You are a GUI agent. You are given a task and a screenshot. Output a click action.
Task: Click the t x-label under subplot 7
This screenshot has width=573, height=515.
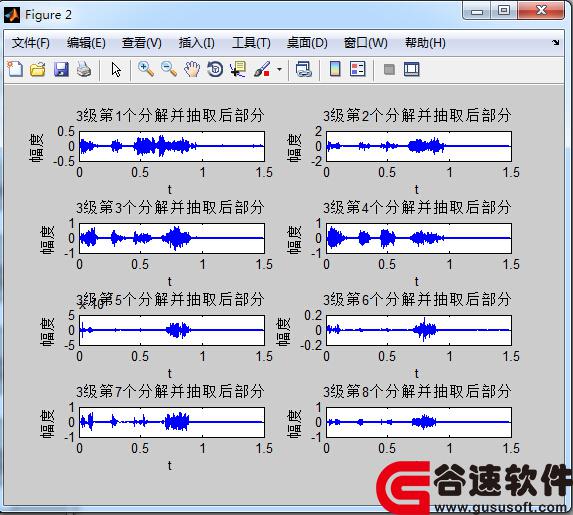[x=170, y=466]
